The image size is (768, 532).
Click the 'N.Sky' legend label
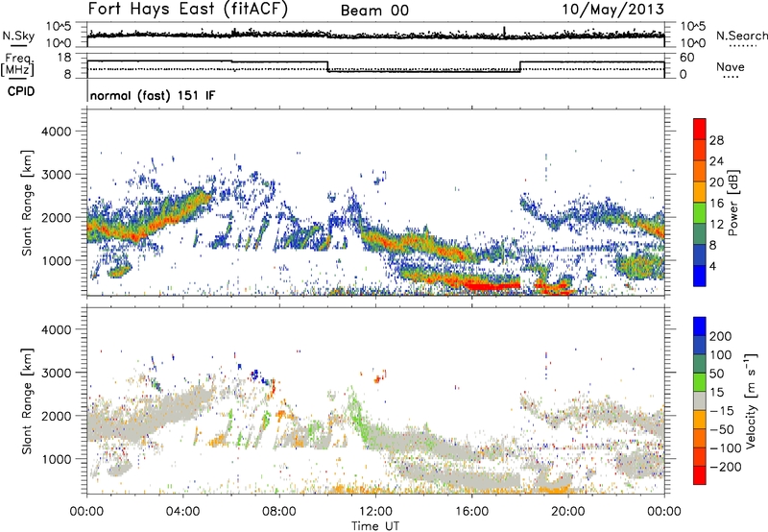(18, 36)
